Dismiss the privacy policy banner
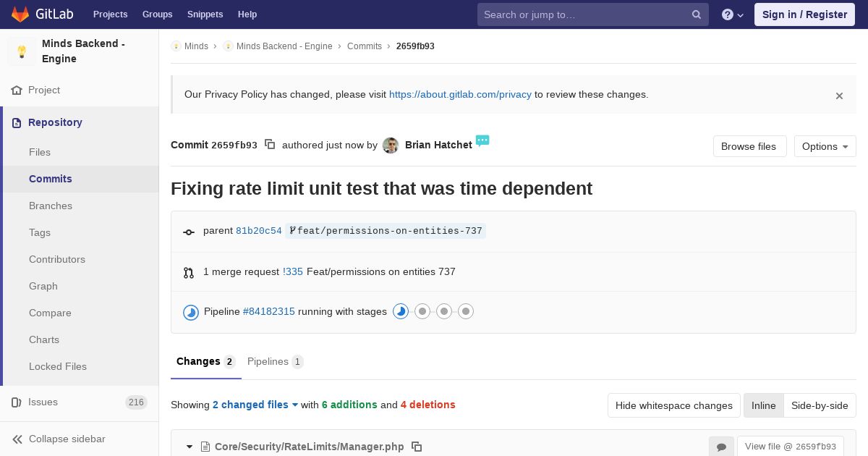 point(839,96)
